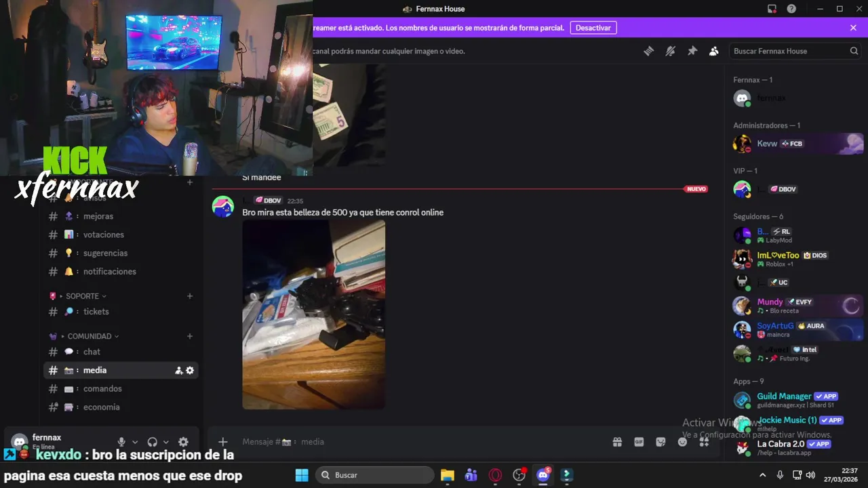The width and height of the screenshot is (868, 488).
Task: Open the taskbar volume speaker icon
Action: [811, 475]
